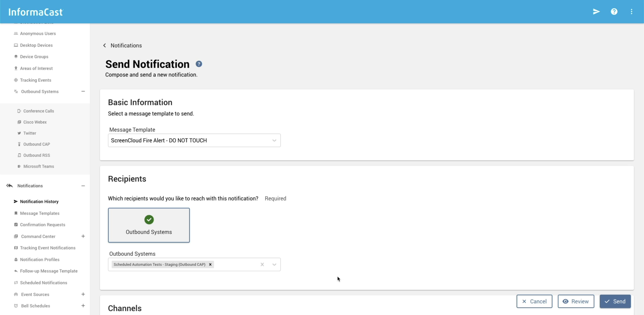This screenshot has height=315, width=644.
Task: Open Follow-up Message Template page
Action: coord(49,271)
